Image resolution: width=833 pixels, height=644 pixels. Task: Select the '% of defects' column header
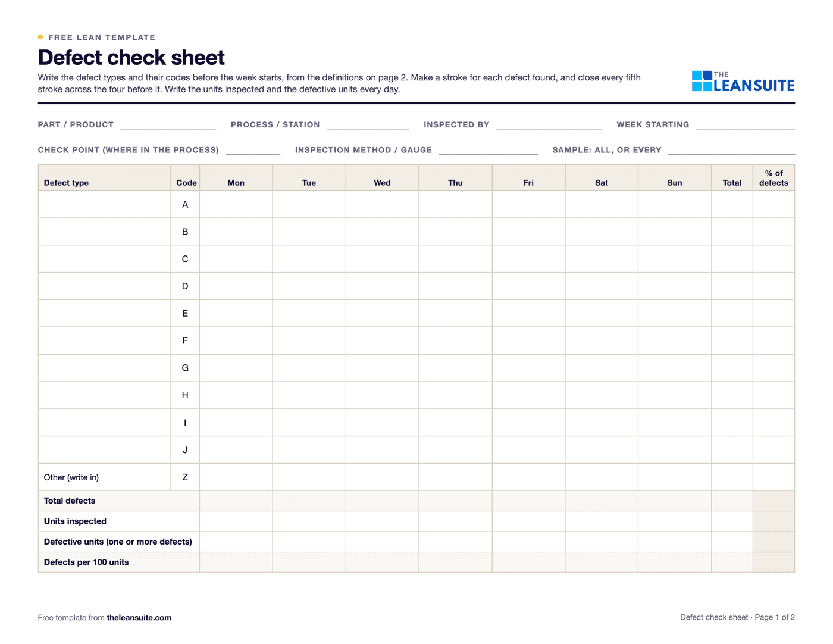774,178
